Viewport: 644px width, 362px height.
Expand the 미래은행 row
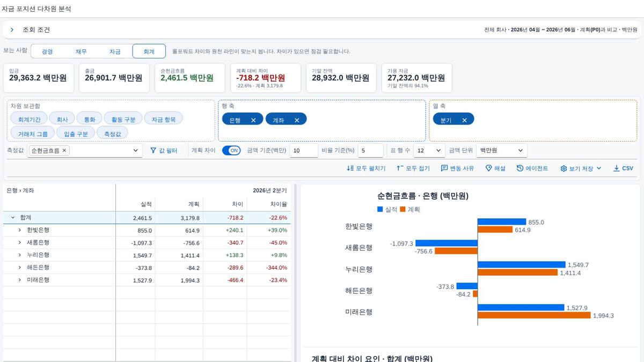pyautogui.click(x=20, y=280)
